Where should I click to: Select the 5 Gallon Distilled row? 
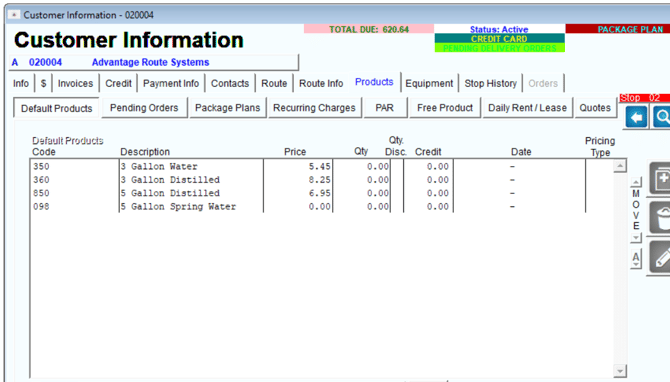pos(322,193)
